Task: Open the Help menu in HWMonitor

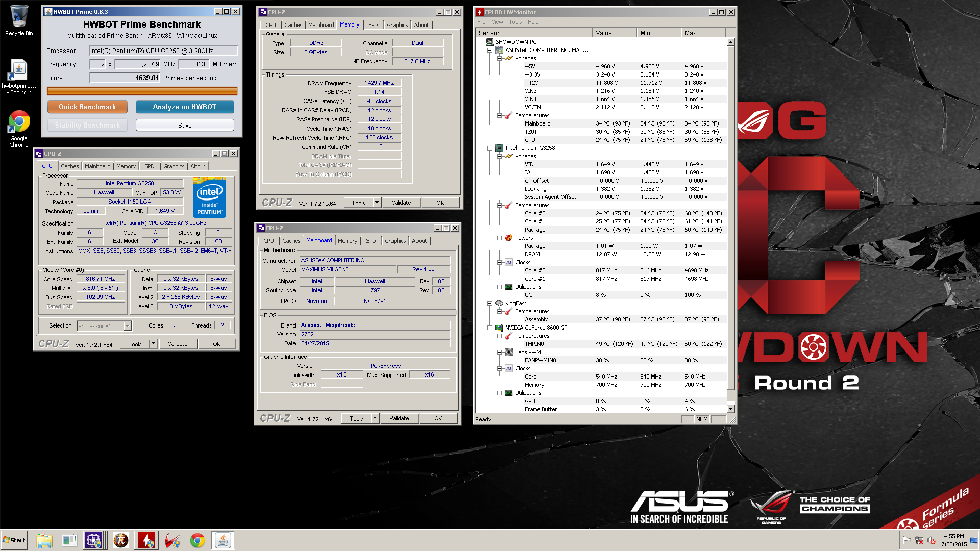Action: 533,22
